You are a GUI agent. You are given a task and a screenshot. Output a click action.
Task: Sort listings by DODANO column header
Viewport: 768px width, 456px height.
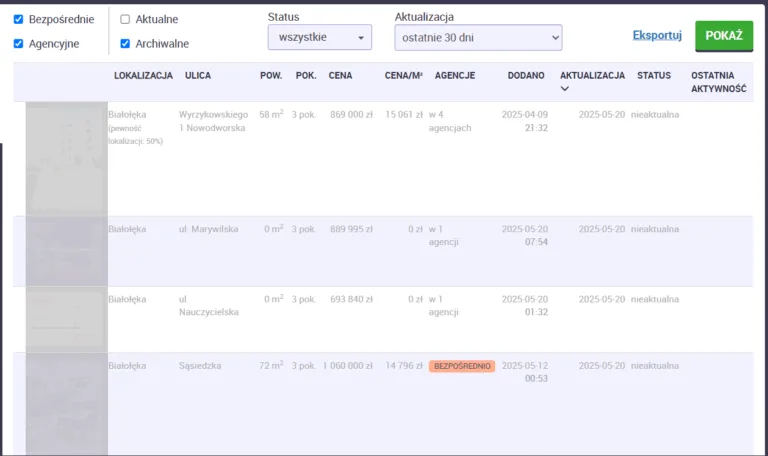click(x=526, y=75)
